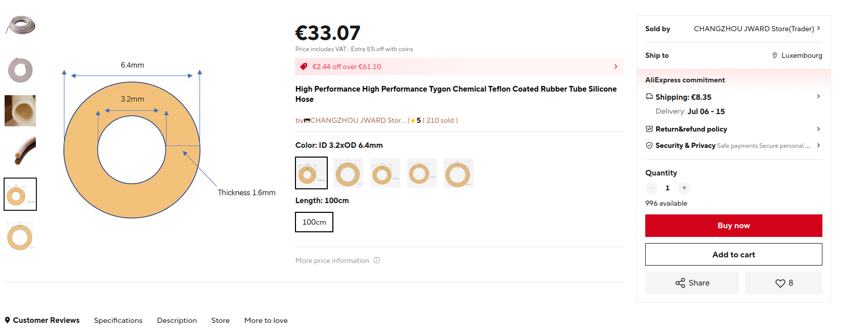Viewport: 868px width, 328px height.
Task: Click the Security & Privacy shield icon
Action: click(649, 145)
